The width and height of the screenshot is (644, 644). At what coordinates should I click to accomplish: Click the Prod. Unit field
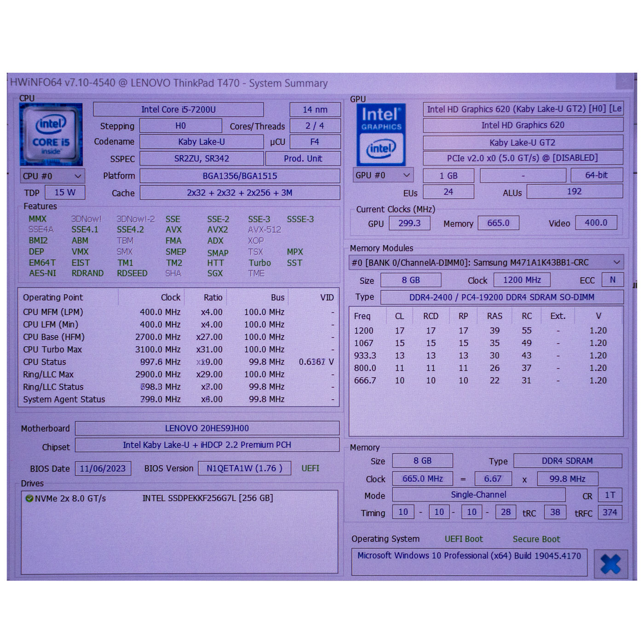point(303,158)
